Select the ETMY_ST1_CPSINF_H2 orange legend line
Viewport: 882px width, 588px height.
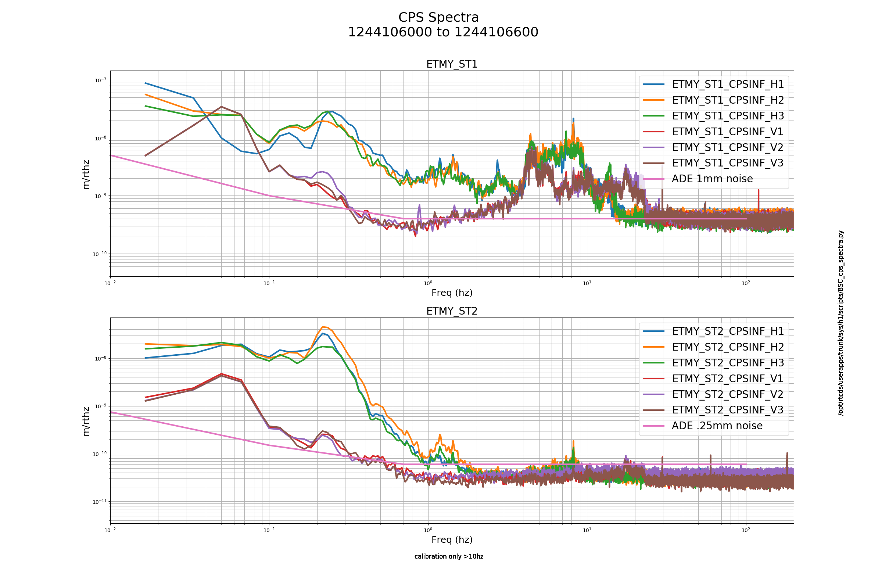(x=653, y=100)
